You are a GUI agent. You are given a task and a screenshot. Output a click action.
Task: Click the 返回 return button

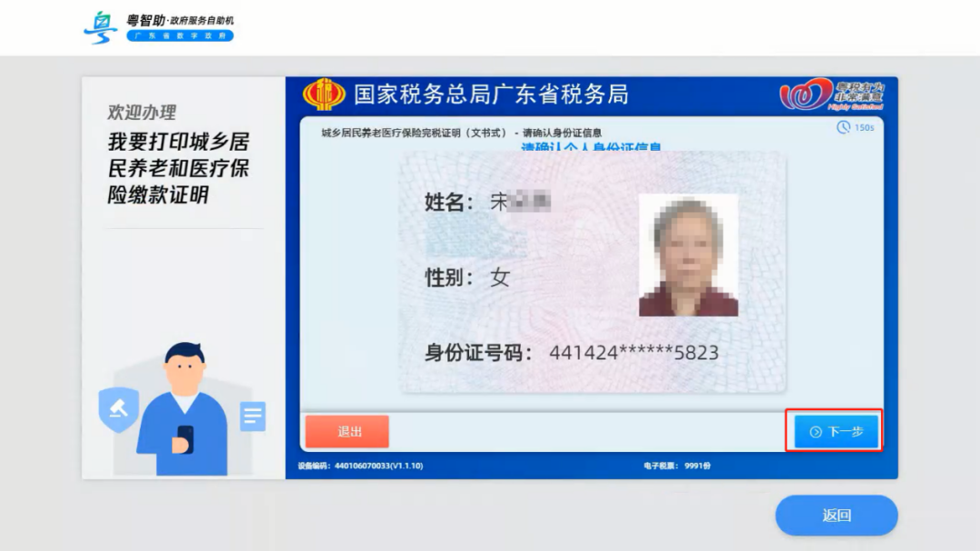[x=836, y=515]
